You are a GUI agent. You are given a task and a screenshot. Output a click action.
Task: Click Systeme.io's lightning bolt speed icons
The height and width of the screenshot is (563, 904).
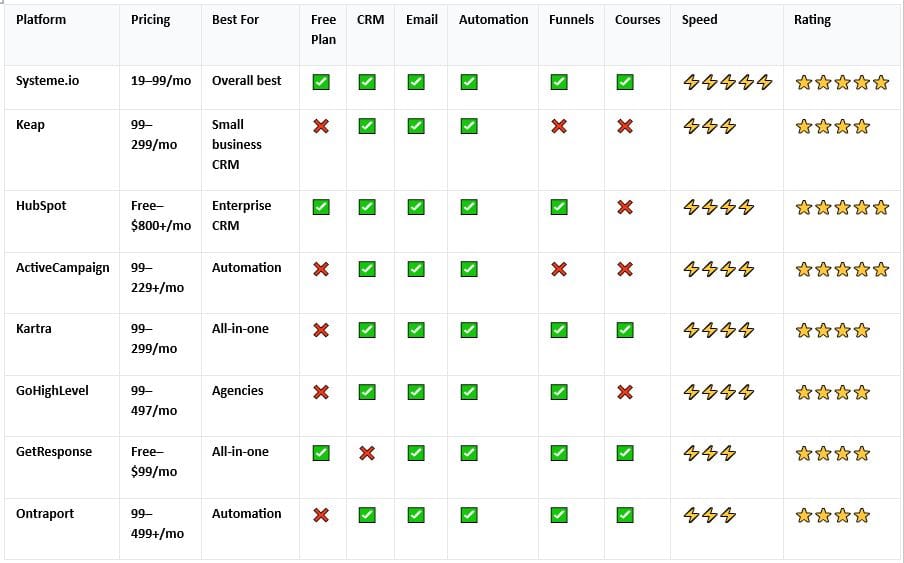pyautogui.click(x=727, y=83)
